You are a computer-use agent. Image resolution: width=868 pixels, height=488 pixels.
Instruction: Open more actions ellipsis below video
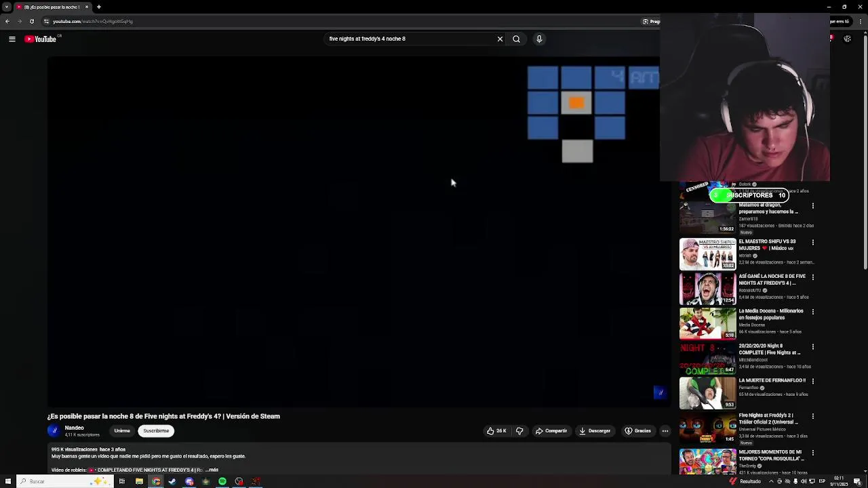pos(665,431)
